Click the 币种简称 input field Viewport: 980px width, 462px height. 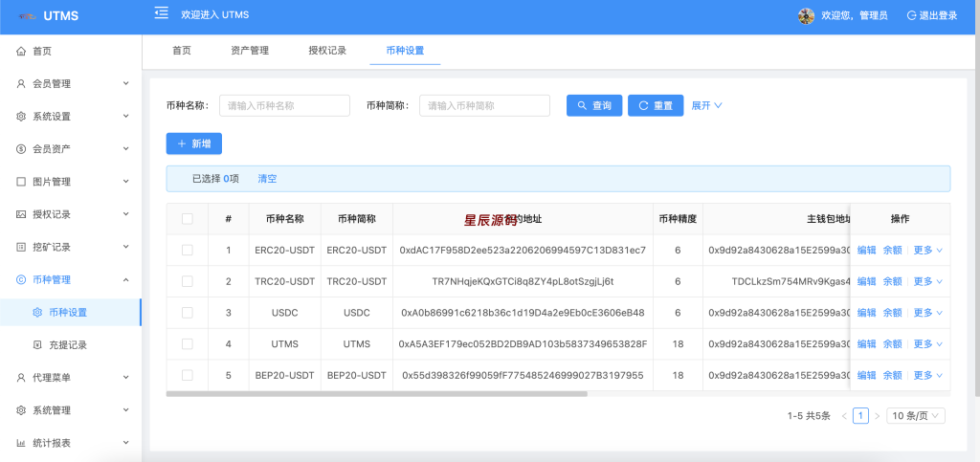click(484, 105)
